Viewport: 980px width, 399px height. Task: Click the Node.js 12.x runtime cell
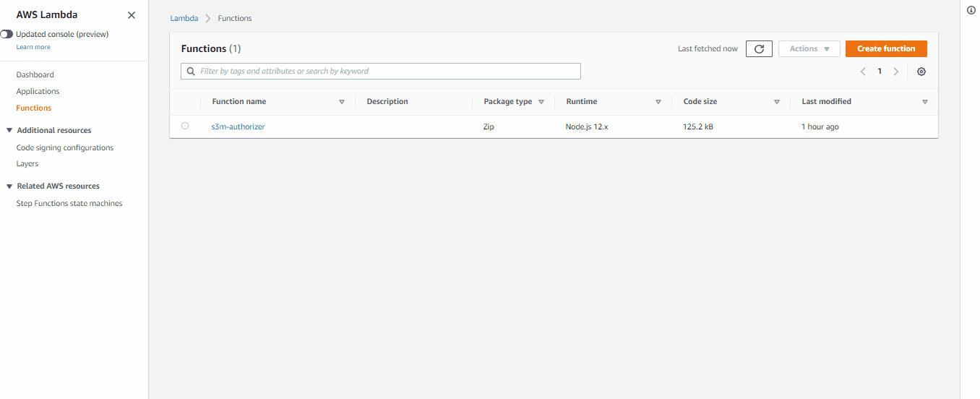[587, 126]
